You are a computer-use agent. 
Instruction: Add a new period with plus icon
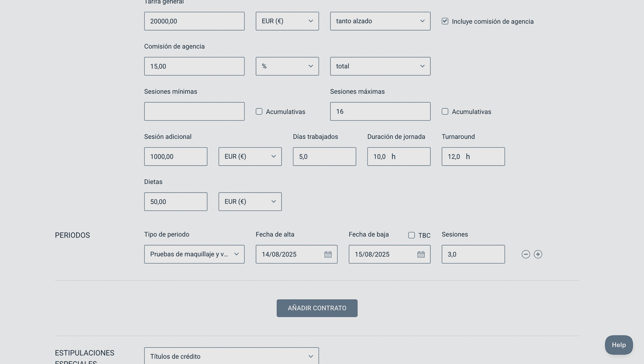click(x=538, y=255)
